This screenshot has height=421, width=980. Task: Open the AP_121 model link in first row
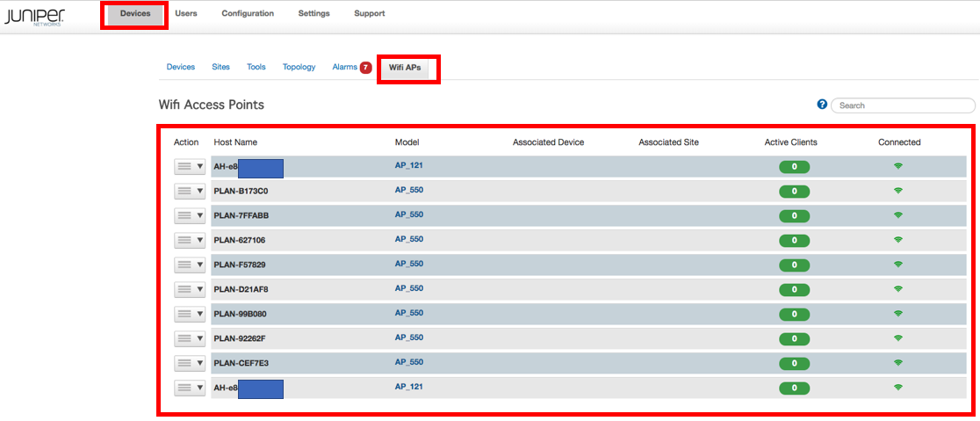coord(409,165)
